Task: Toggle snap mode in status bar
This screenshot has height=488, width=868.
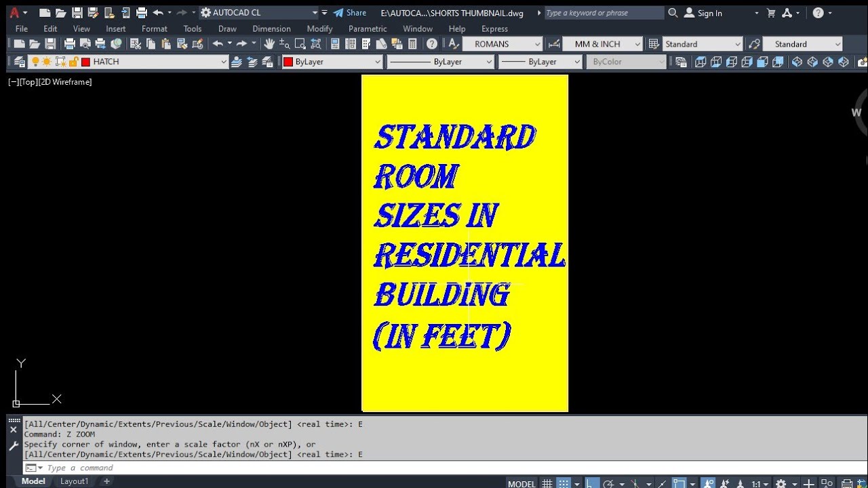Action: pyautogui.click(x=564, y=483)
